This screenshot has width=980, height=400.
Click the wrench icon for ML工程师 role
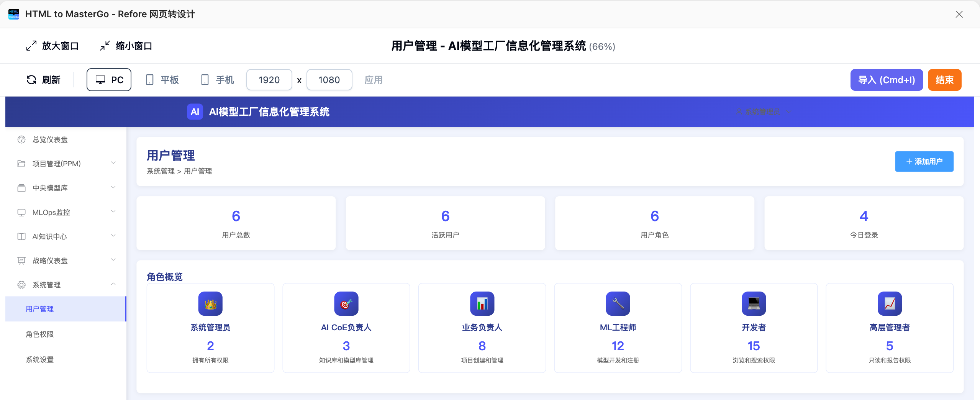pos(618,304)
